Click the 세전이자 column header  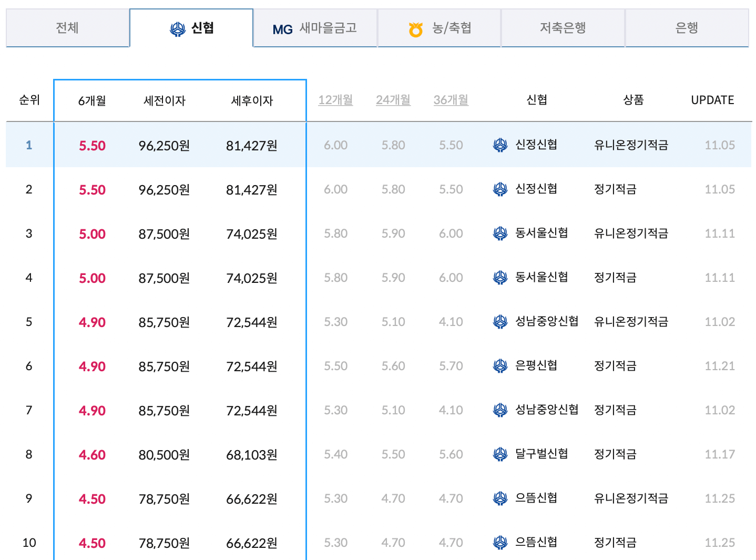pyautogui.click(x=165, y=100)
